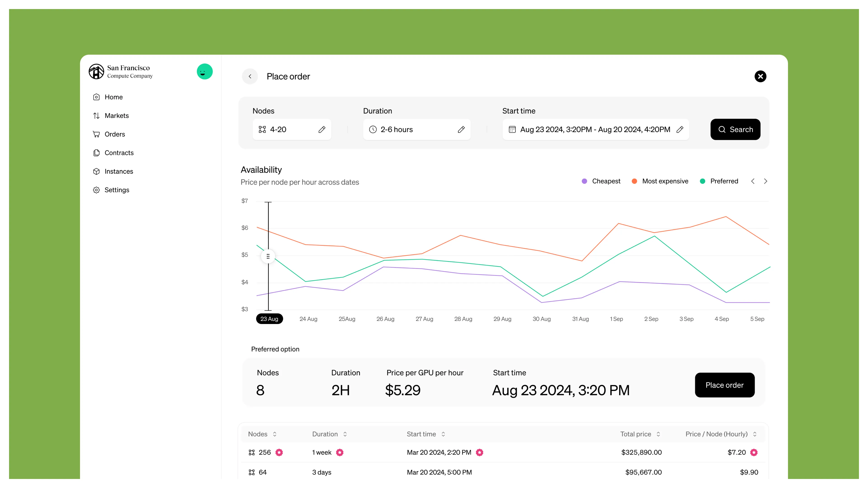Screen dimensions: 868x488
Task: Click the $5.29 price per GPU value
Action: [x=403, y=390]
